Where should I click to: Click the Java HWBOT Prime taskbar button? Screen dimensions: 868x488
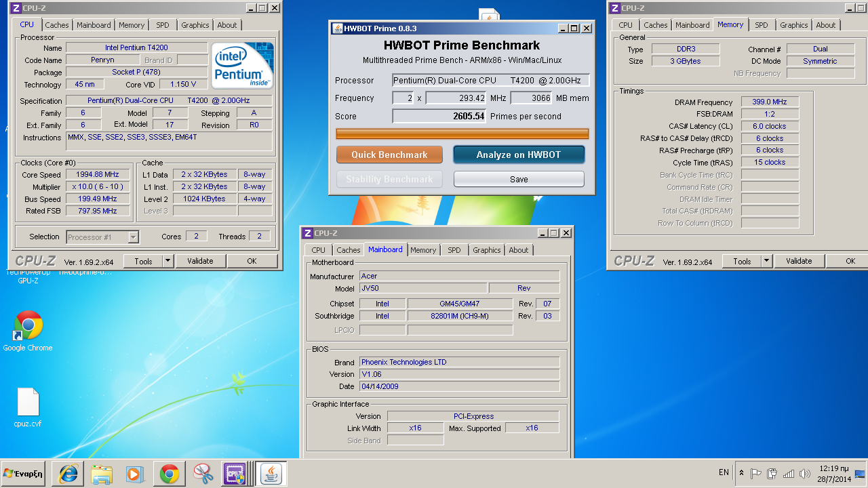pos(271,474)
